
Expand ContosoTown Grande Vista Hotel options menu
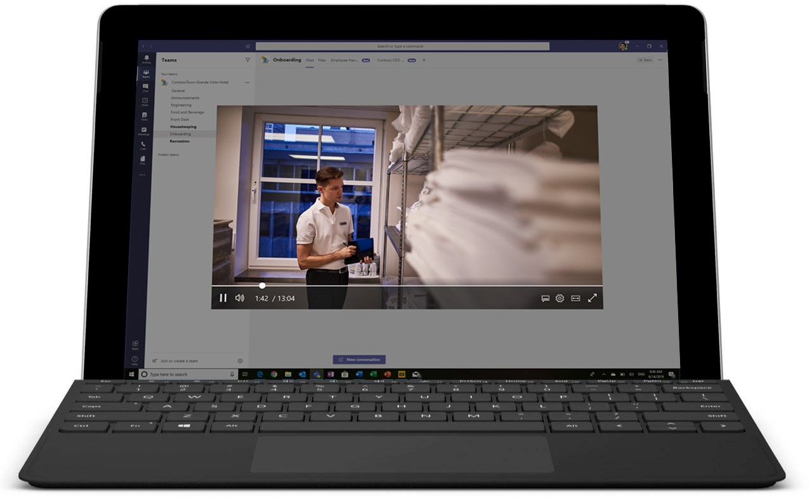click(247, 82)
